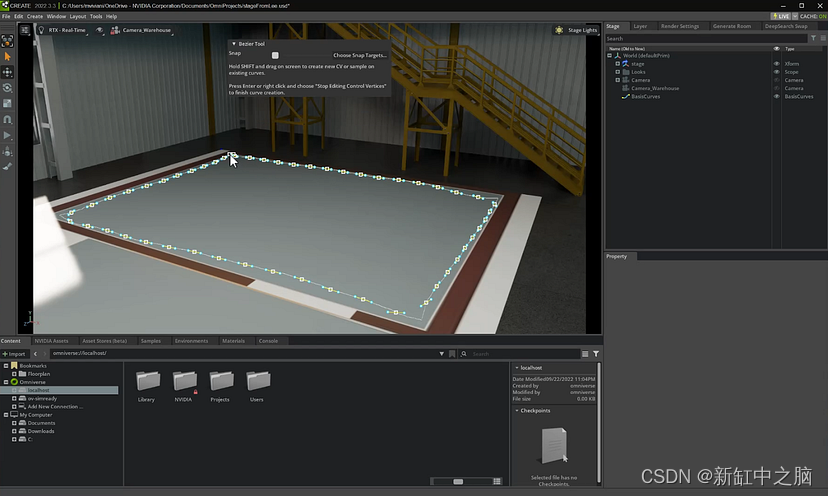Open the path history dropdown arrow
Screen dimensions: 828x496
click(441, 354)
